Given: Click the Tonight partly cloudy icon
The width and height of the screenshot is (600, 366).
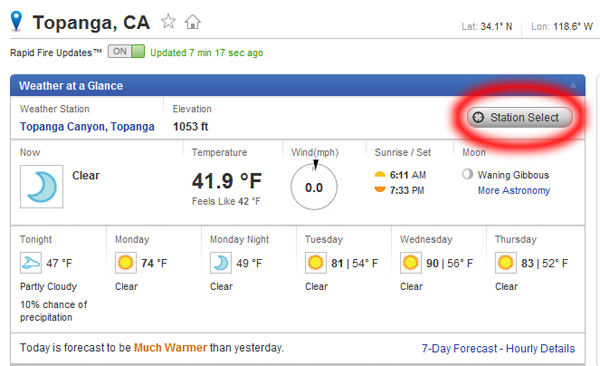Looking at the screenshot, I should 31,263.
